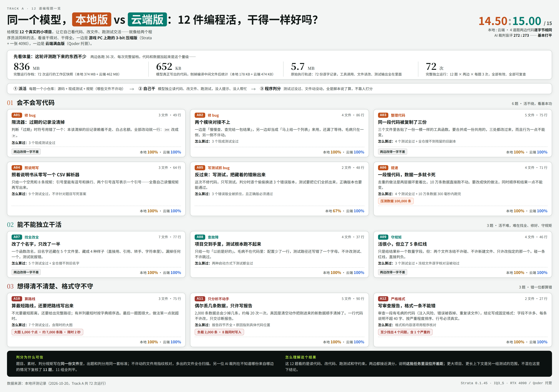The width and height of the screenshot is (559, 392).
Task: Click the ① 派活 step label
Action: click(x=20, y=89)
